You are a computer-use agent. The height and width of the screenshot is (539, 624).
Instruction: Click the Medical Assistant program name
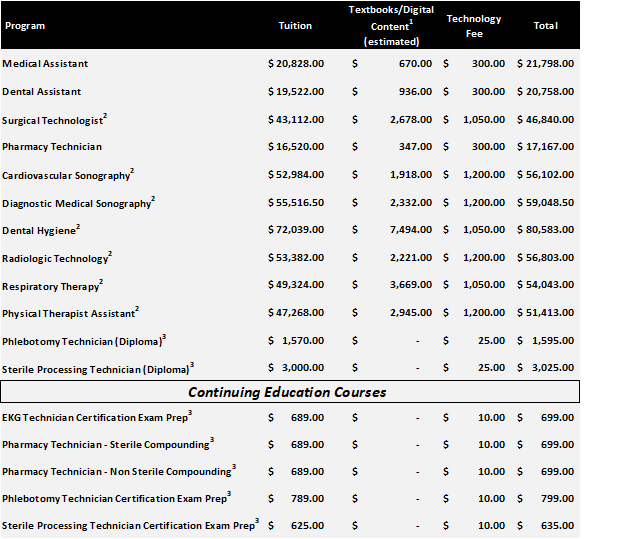coord(45,64)
